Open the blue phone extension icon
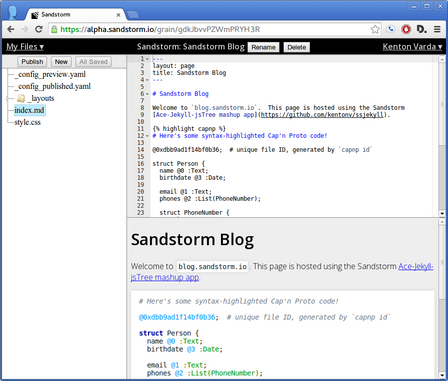This screenshot has height=381, width=448. pos(391,29)
